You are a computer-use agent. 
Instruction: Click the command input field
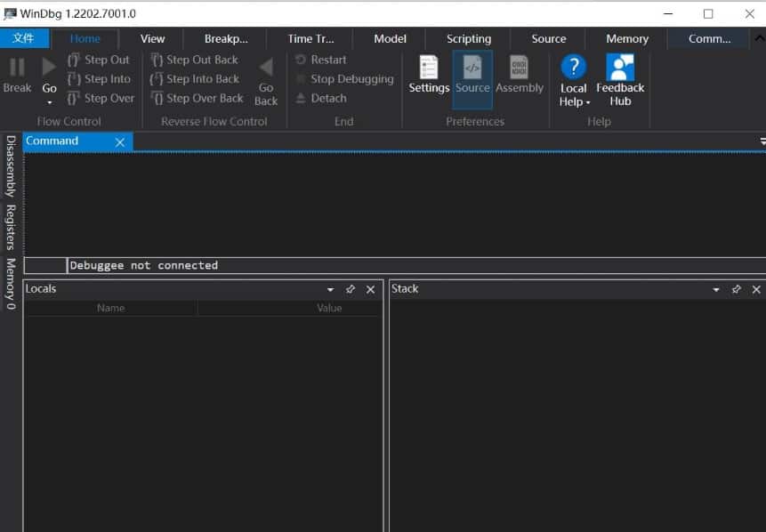click(x=416, y=265)
